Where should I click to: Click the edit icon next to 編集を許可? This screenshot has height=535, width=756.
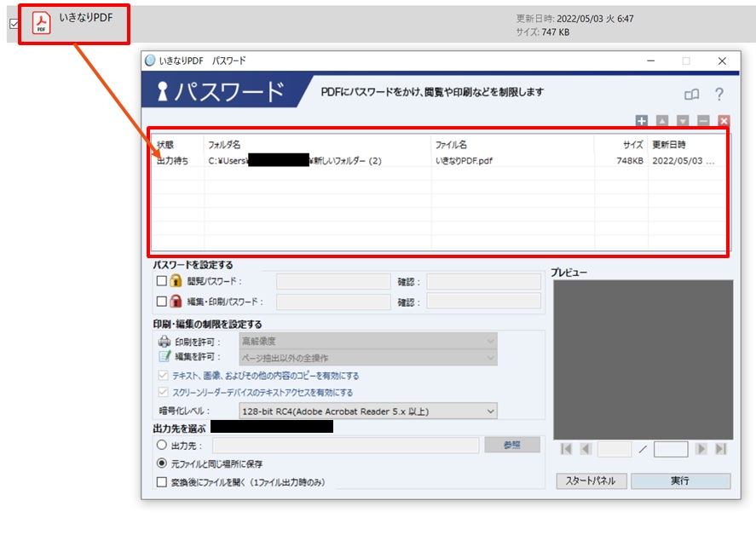coord(164,356)
